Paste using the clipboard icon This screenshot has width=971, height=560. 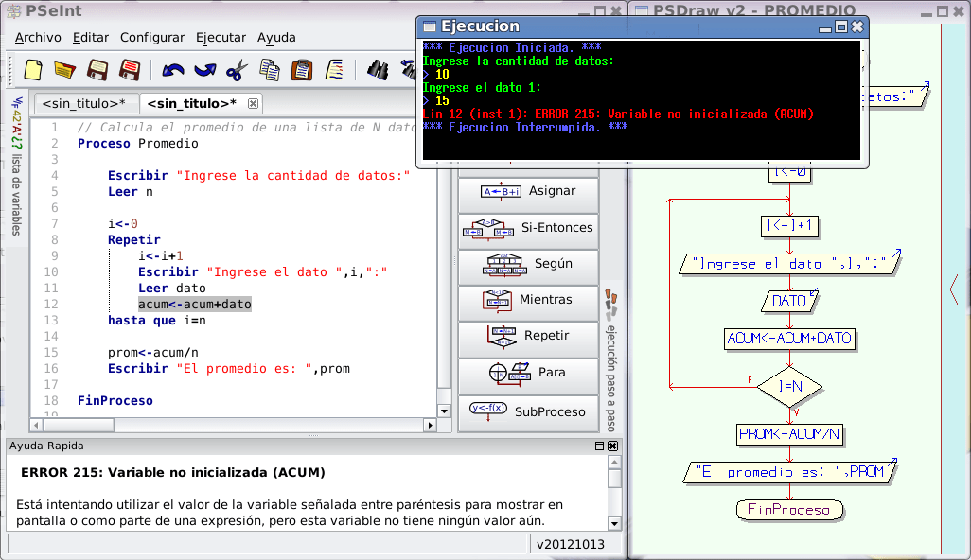point(302,70)
